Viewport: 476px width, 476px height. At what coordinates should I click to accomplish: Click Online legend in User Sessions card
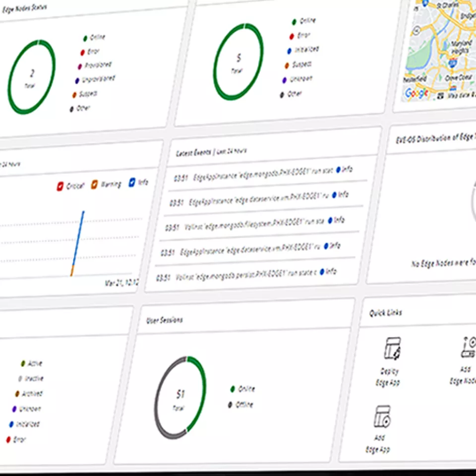click(x=242, y=389)
